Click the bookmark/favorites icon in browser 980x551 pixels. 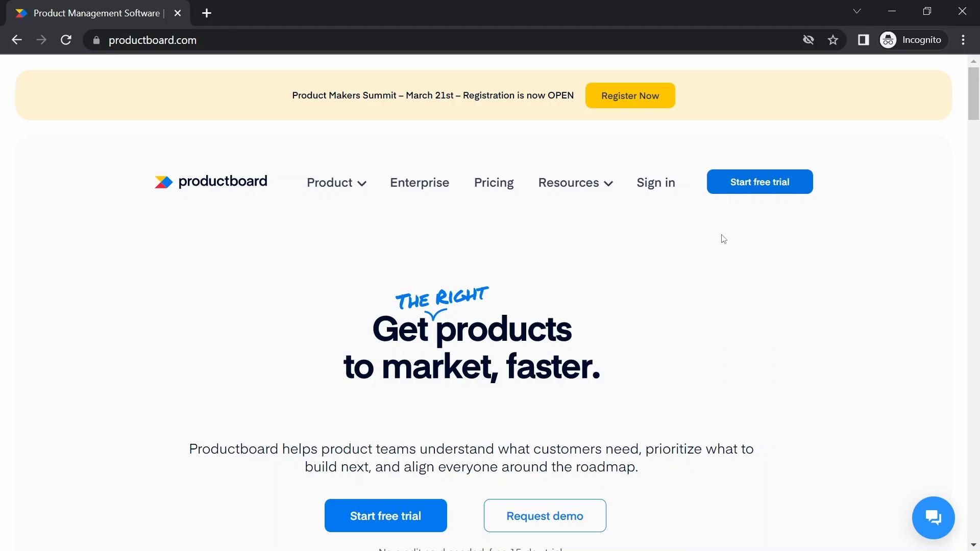832,40
